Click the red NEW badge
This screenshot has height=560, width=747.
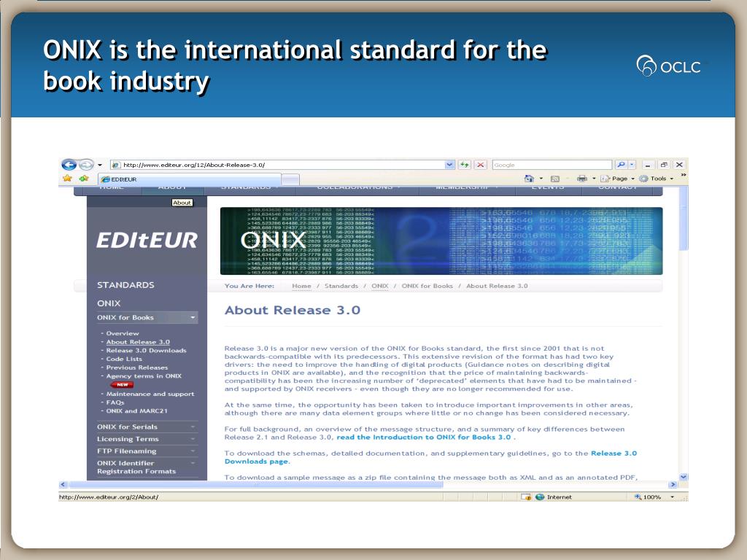point(122,385)
